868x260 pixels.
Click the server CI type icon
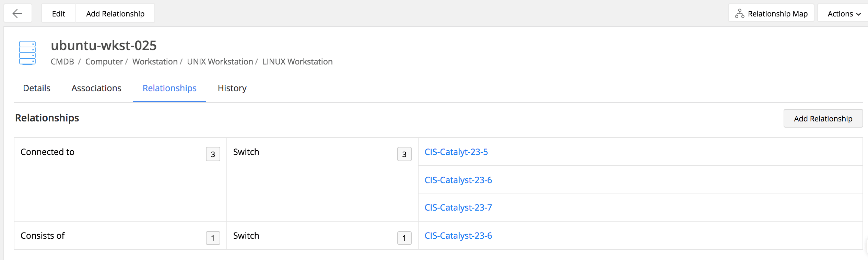(27, 53)
